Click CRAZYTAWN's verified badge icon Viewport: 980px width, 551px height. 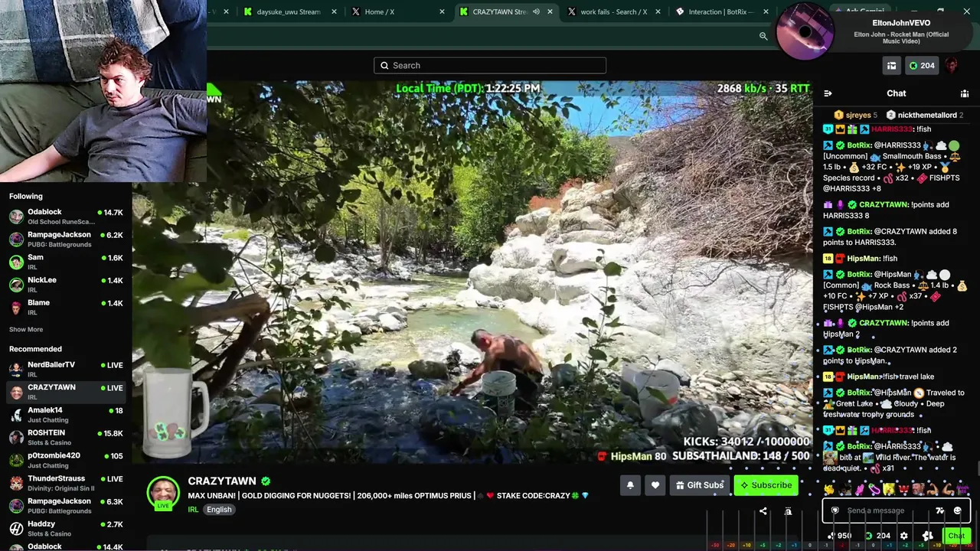tap(266, 481)
